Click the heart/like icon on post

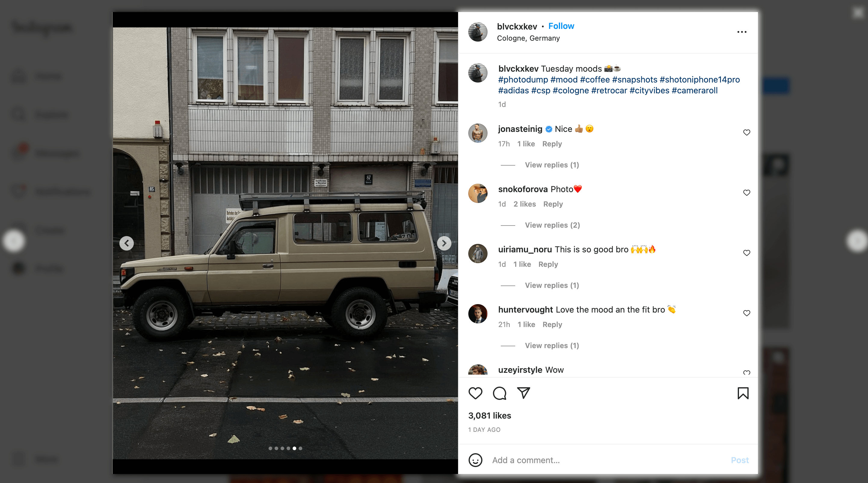(475, 393)
